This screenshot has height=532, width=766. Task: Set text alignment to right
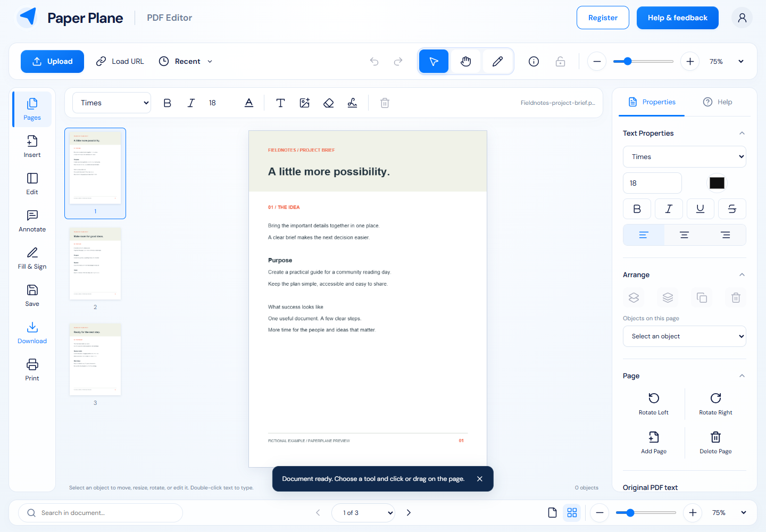tap(725, 235)
